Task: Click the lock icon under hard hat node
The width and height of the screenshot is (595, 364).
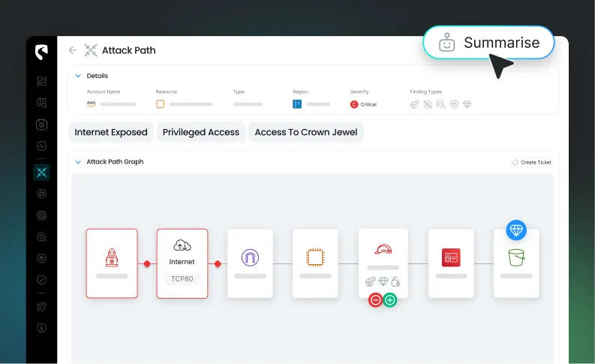Action: click(x=395, y=281)
